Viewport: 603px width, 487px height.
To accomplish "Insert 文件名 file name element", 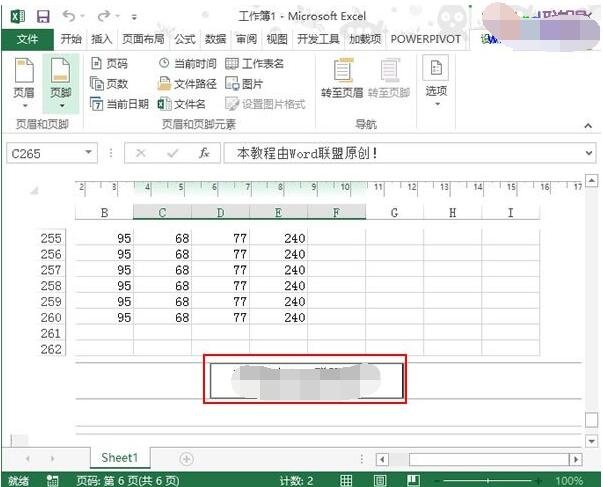I will (182, 104).
